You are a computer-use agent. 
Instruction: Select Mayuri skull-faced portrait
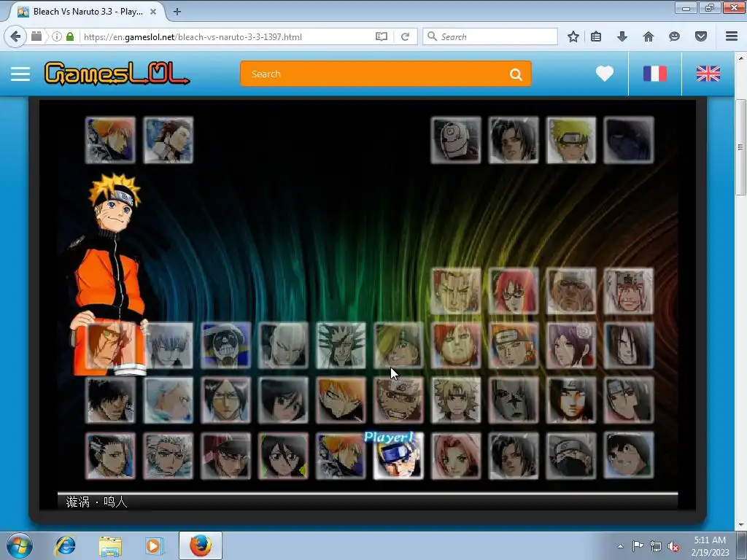(x=225, y=346)
